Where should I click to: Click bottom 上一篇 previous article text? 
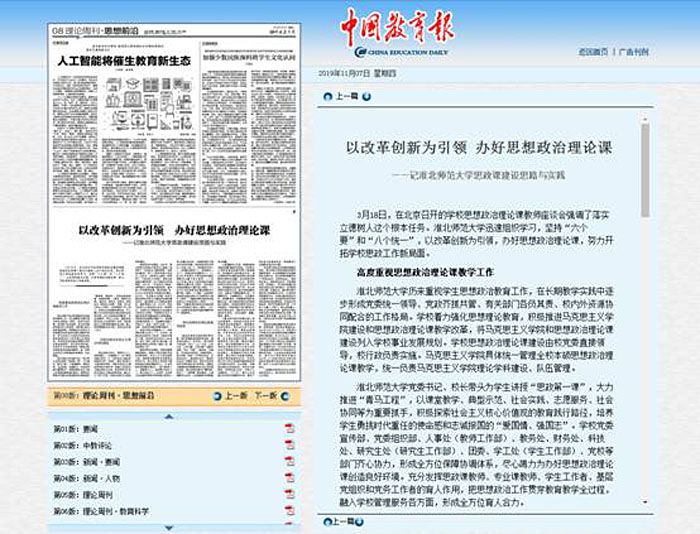tap(343, 521)
